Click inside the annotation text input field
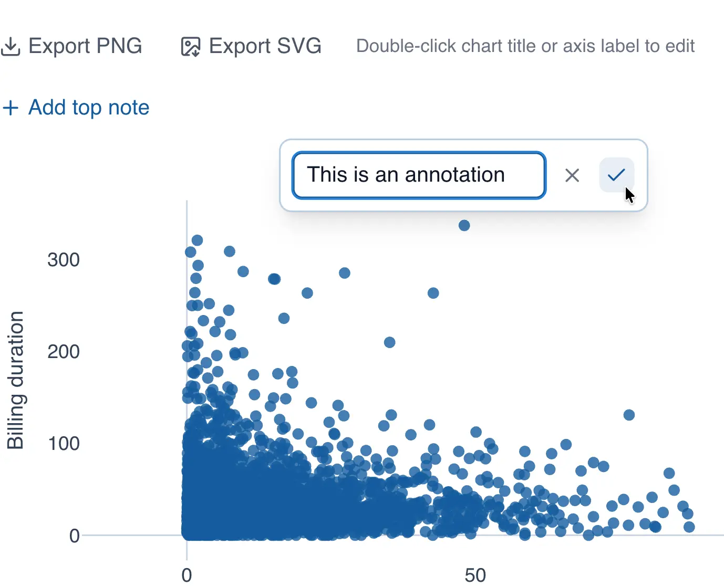 point(418,175)
